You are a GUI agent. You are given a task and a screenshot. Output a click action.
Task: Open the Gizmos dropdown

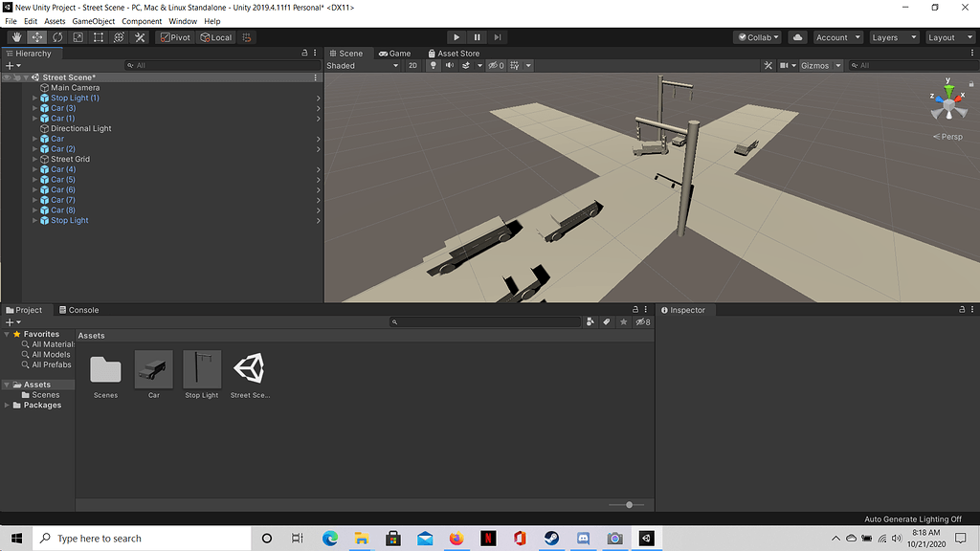point(818,65)
